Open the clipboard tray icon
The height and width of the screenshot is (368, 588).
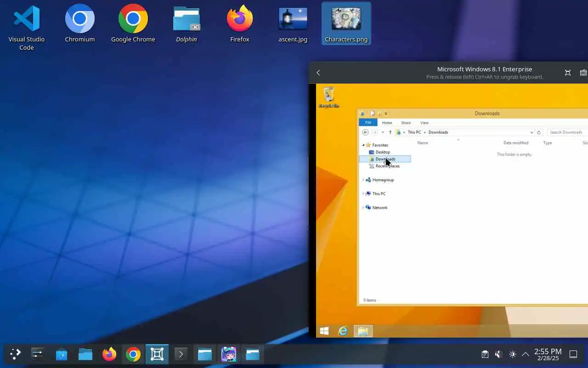(x=485, y=354)
